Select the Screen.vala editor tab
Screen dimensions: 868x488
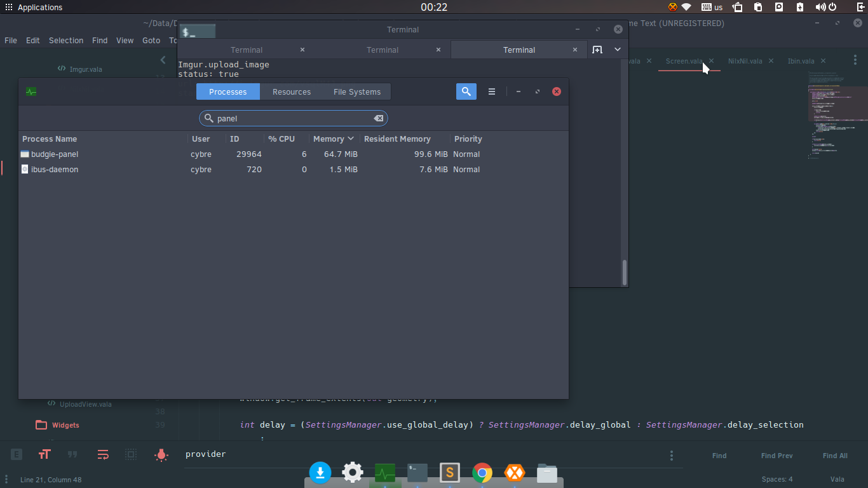[684, 61]
